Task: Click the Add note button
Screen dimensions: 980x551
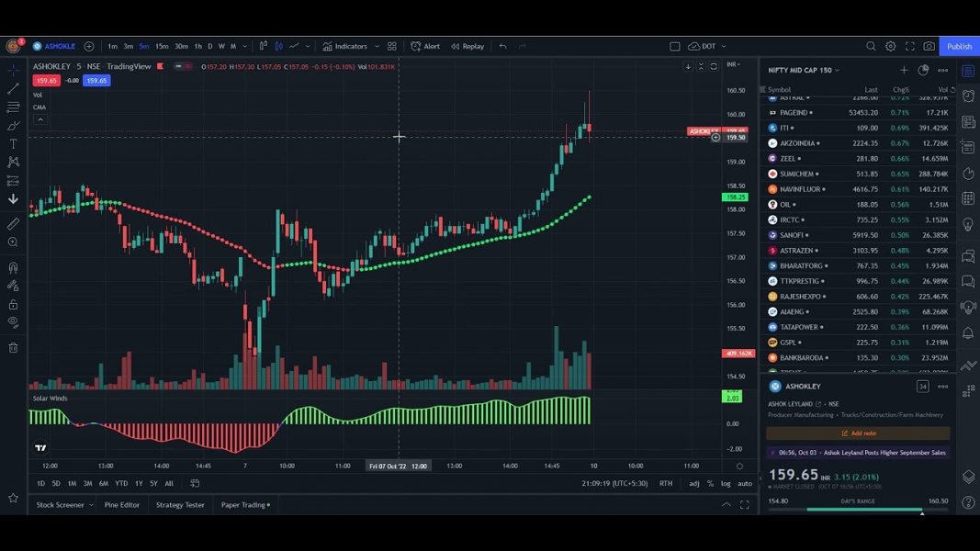Action: point(858,433)
